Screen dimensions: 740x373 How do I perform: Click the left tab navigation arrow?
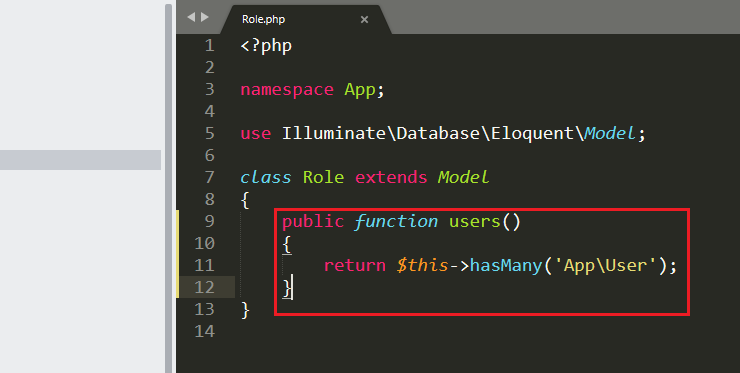[x=191, y=17]
